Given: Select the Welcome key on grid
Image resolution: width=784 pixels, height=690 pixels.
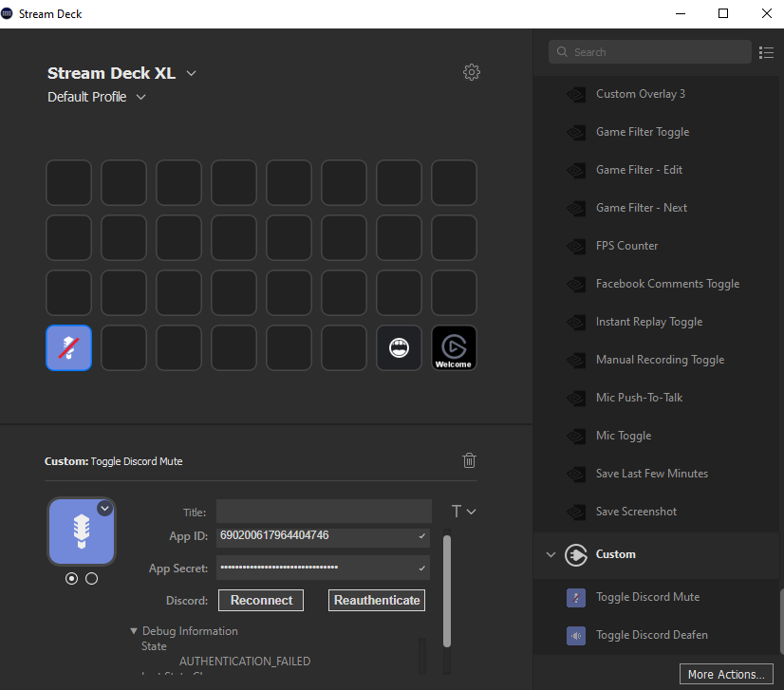Looking at the screenshot, I should pyautogui.click(x=454, y=348).
